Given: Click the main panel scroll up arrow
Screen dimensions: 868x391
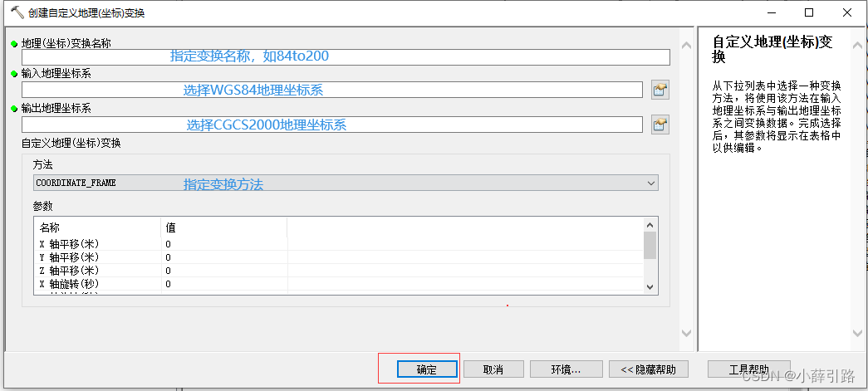Looking at the screenshot, I should coord(686,46).
